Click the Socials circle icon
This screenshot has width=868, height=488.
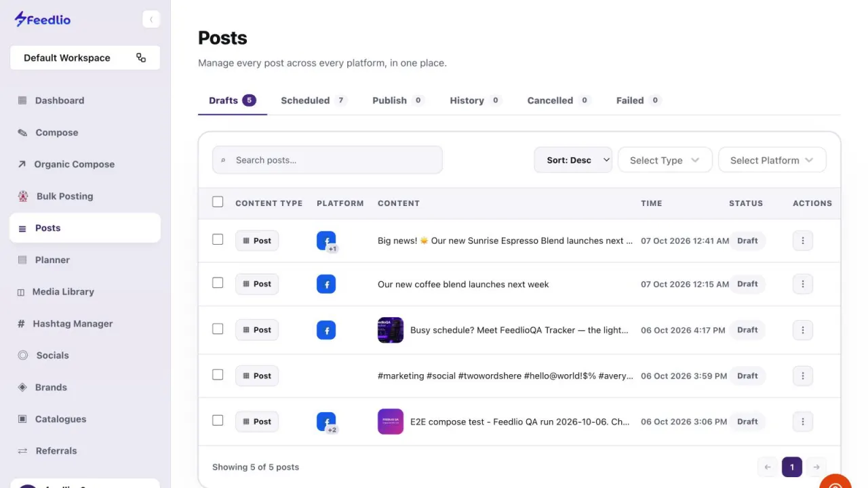click(22, 355)
